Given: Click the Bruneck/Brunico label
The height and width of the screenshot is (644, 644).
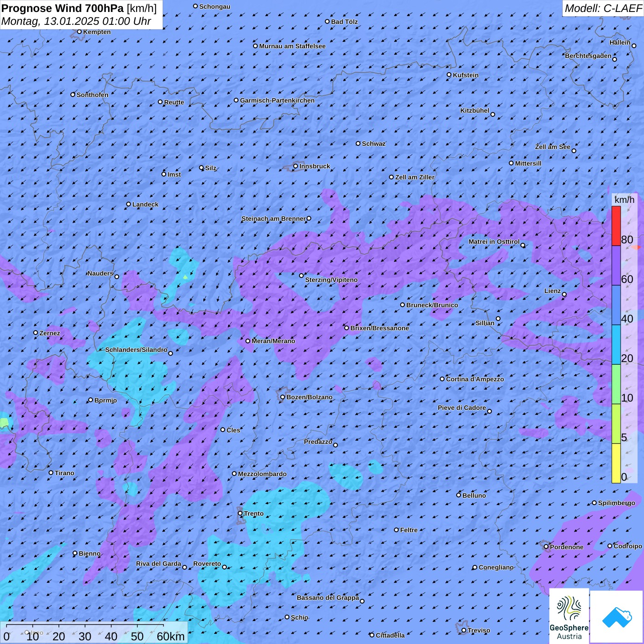Looking at the screenshot, I should [432, 305].
